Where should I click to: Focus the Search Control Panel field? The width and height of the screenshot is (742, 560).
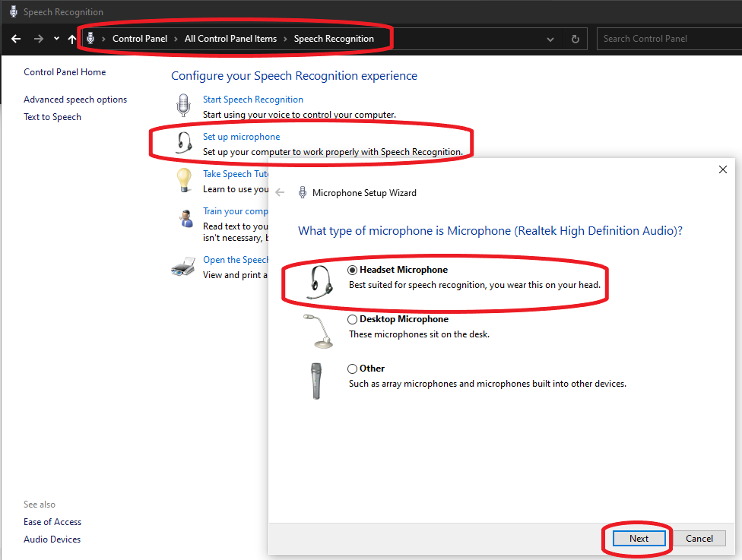tap(669, 39)
